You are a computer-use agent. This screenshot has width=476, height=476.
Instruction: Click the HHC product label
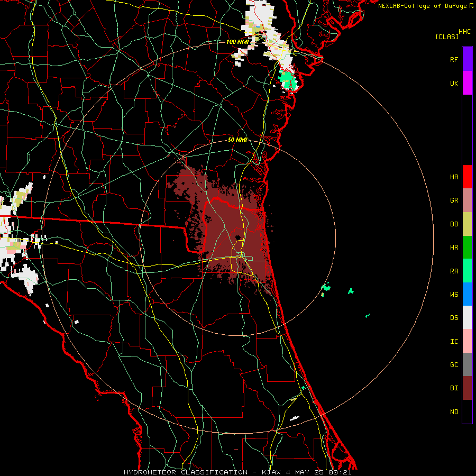tap(465, 32)
